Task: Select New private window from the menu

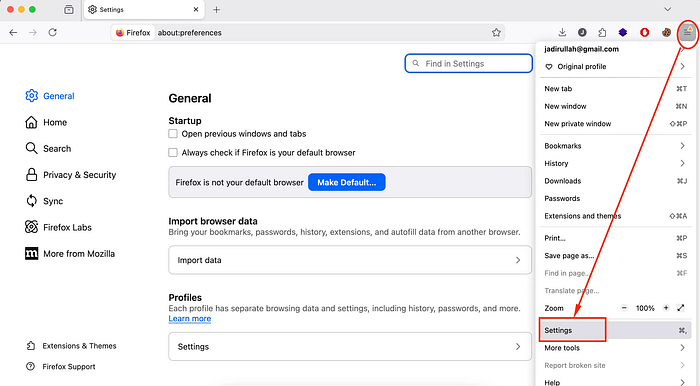Action: coord(616,124)
